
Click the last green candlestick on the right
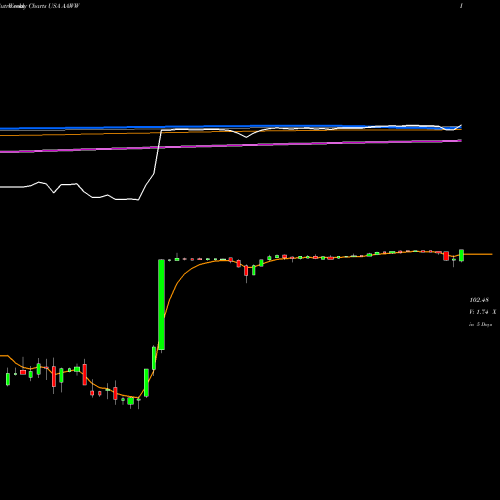462,255
